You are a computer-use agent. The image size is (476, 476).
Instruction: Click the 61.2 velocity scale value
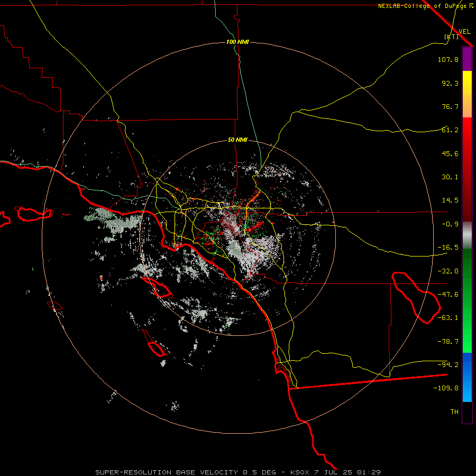point(450,130)
